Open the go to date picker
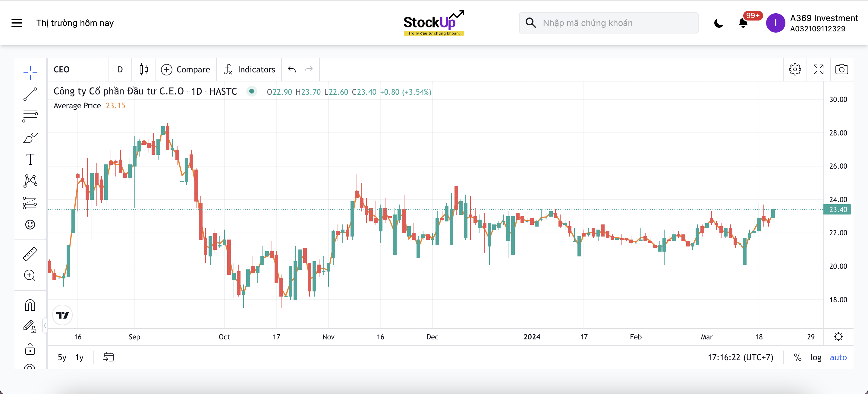This screenshot has height=394, width=868. [x=108, y=357]
